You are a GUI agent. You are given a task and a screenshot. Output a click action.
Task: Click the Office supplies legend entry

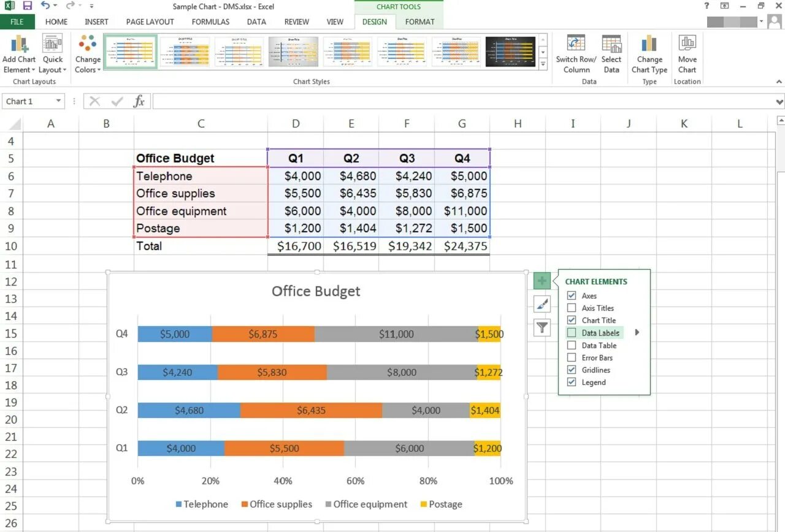pos(277,504)
